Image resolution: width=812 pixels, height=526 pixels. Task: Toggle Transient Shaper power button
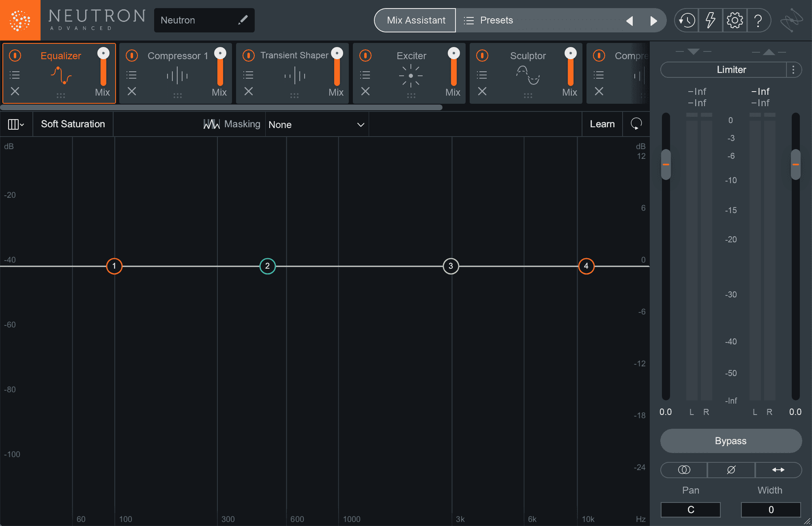249,56
